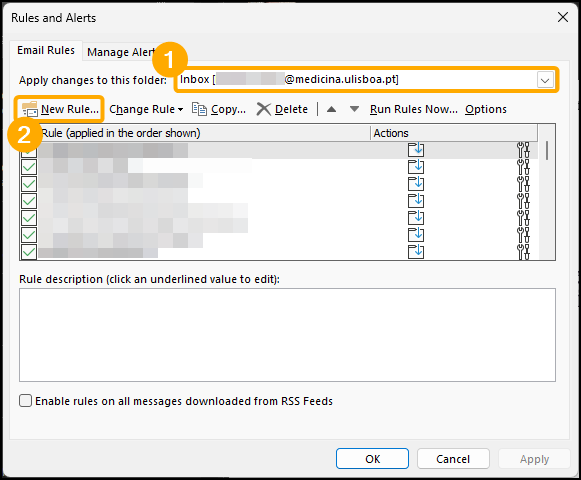581x480 pixels.
Task: Click the New Rule envelope icon
Action: coord(30,109)
